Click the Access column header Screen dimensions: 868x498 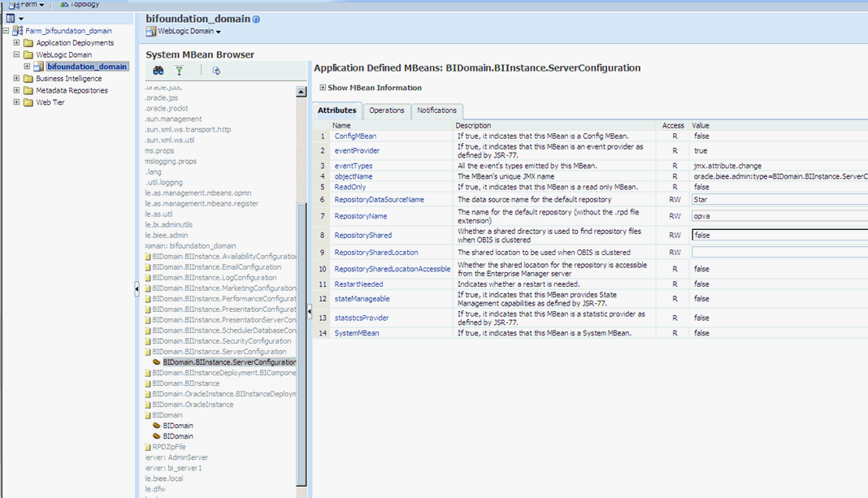673,126
